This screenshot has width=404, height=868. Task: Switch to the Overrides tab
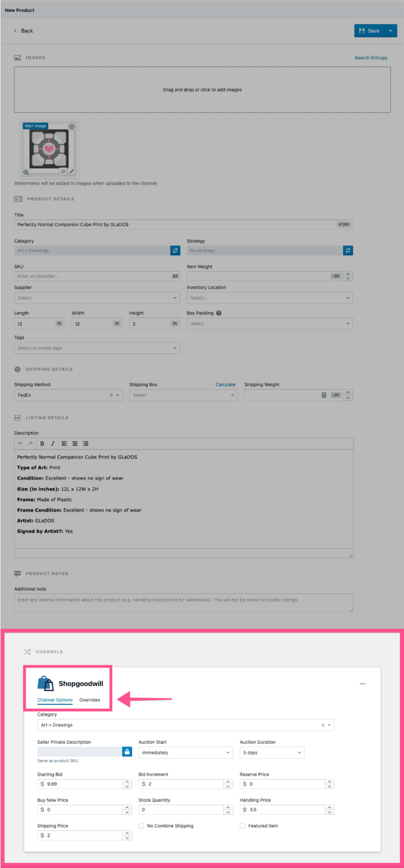click(90, 700)
